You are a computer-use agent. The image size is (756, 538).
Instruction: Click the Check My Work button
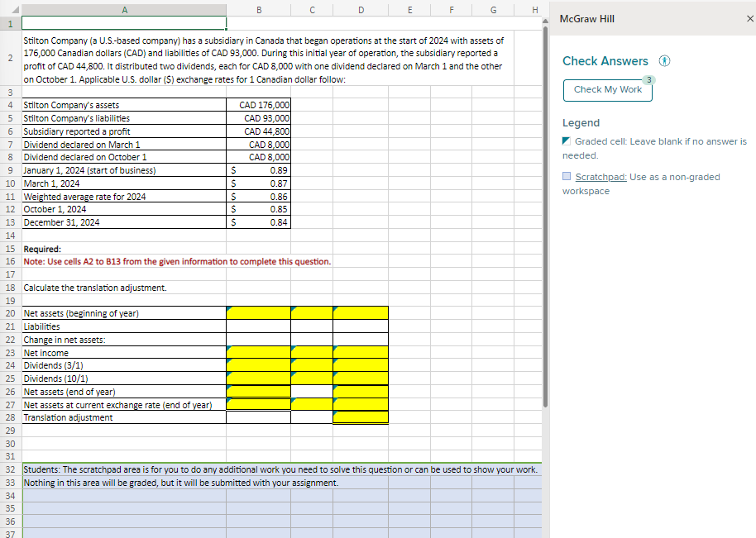coord(607,90)
